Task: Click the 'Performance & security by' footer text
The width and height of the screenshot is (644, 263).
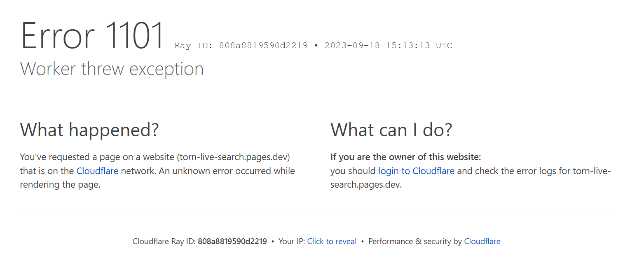Action: (x=415, y=242)
